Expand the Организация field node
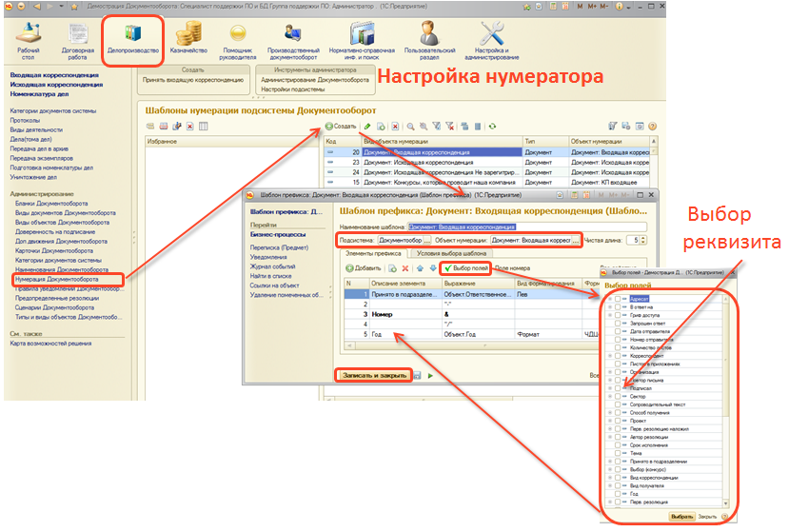Screen dimensions: 789x532 point(610,374)
